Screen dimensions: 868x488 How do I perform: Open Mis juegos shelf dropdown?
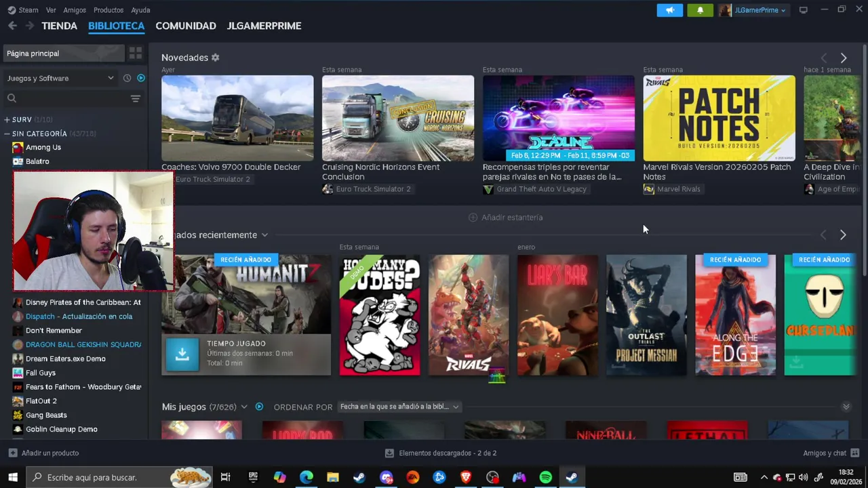pos(244,407)
